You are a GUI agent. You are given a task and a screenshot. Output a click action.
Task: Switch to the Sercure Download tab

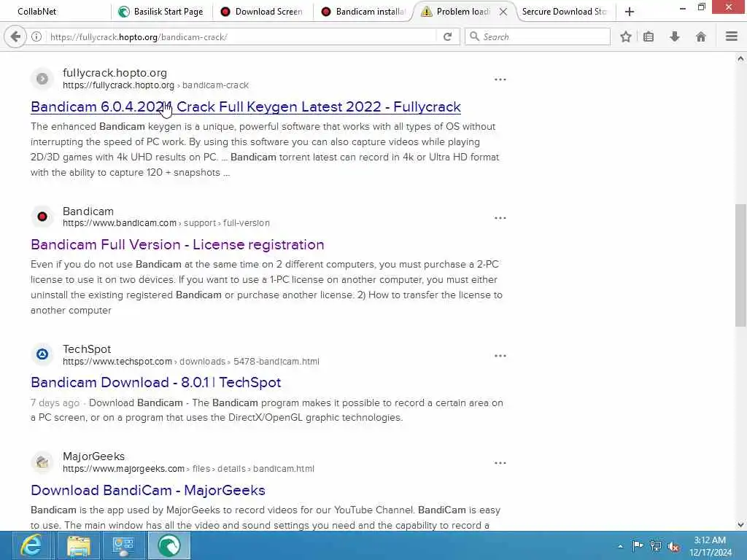tap(565, 12)
